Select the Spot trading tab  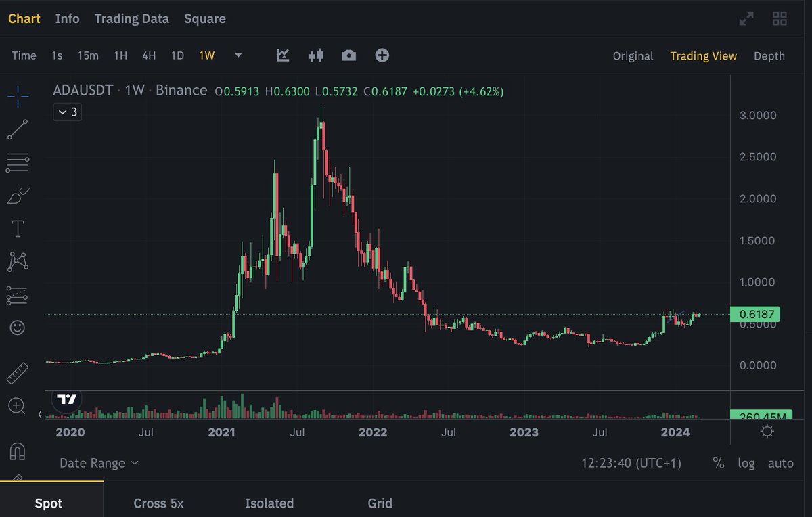48,503
